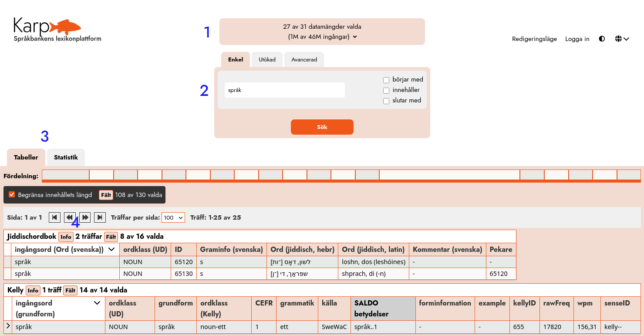Screen dimensions: 644x336
Task: Enable the 'börjar med' checkbox
Action: coord(386,80)
